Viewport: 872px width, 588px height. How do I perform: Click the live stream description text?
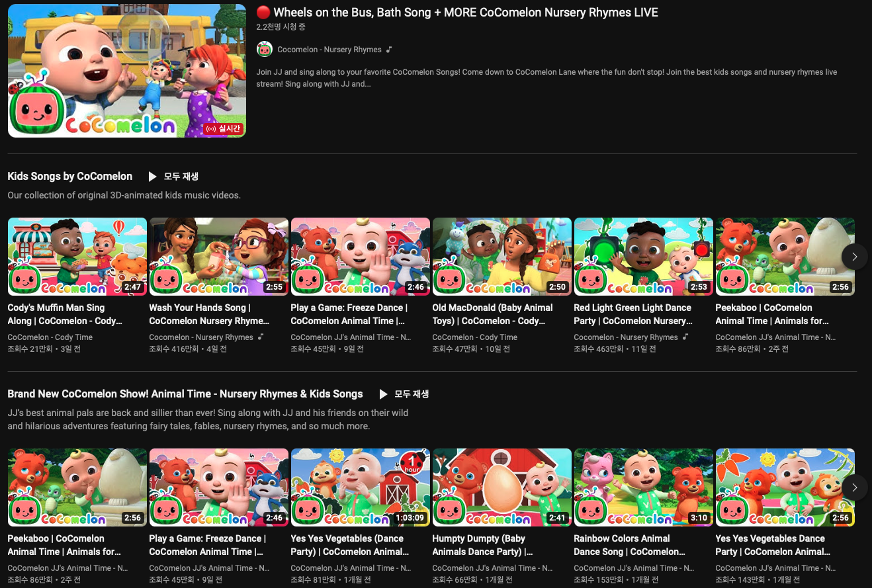(546, 78)
